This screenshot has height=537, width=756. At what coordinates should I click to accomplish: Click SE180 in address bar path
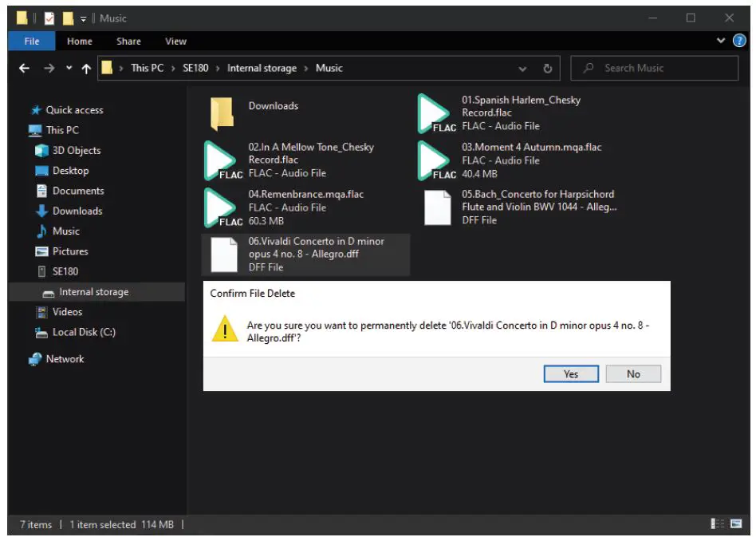tap(195, 68)
